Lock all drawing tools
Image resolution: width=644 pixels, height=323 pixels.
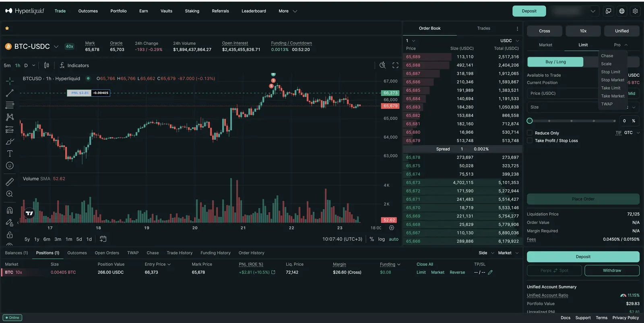(10, 235)
